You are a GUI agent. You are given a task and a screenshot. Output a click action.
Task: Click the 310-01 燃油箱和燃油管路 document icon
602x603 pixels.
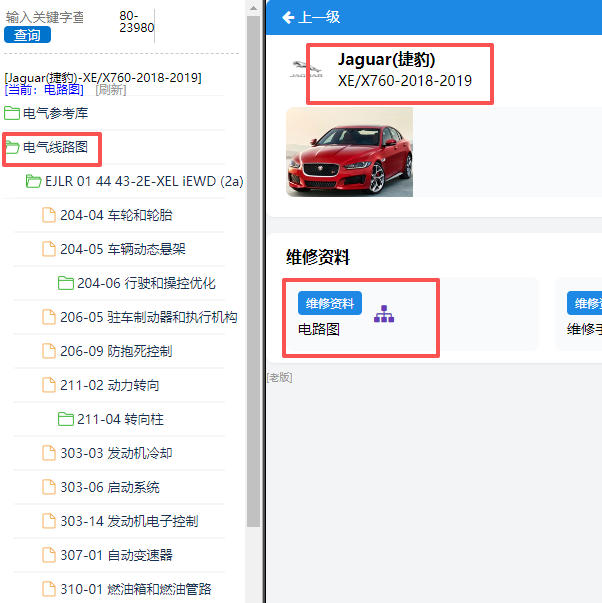49,589
